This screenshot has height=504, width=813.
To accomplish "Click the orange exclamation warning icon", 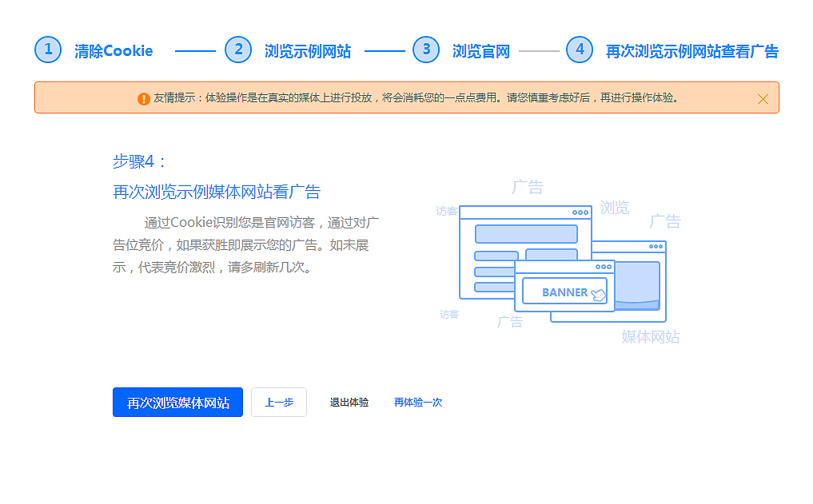I will point(144,98).
